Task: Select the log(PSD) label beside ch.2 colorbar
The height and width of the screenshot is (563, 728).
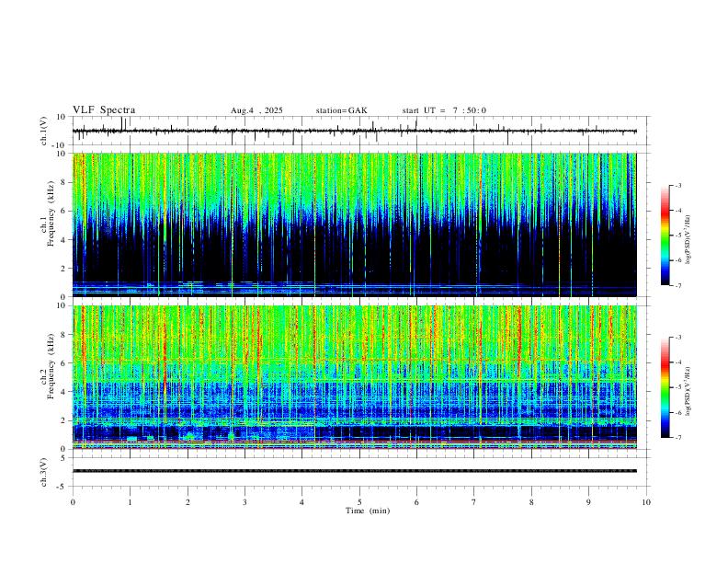Action: [x=688, y=392]
